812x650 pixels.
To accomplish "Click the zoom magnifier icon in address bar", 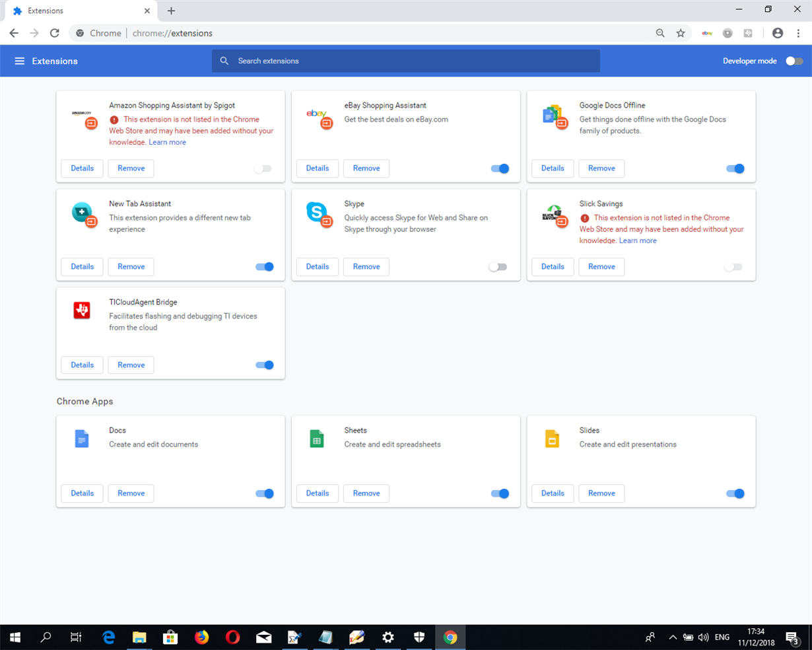I will (x=660, y=33).
